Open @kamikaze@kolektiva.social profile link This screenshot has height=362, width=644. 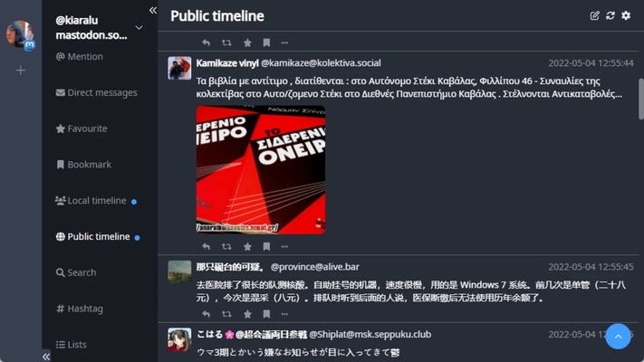coord(321,63)
